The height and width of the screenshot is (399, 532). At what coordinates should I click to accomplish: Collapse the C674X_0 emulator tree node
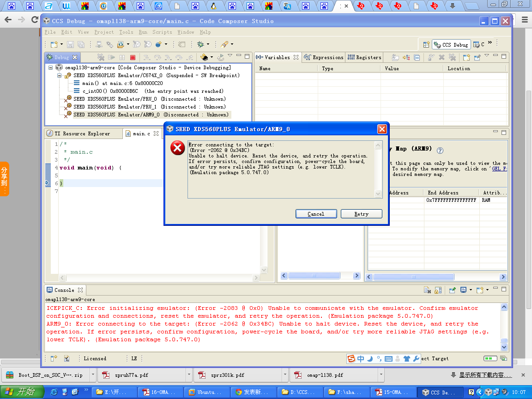point(59,75)
